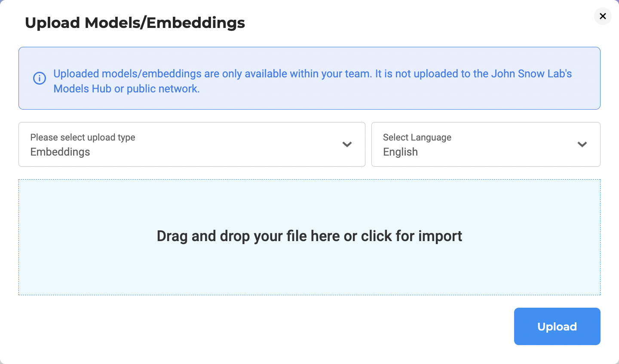Click the dashed border of the file drop zone

tap(309, 180)
